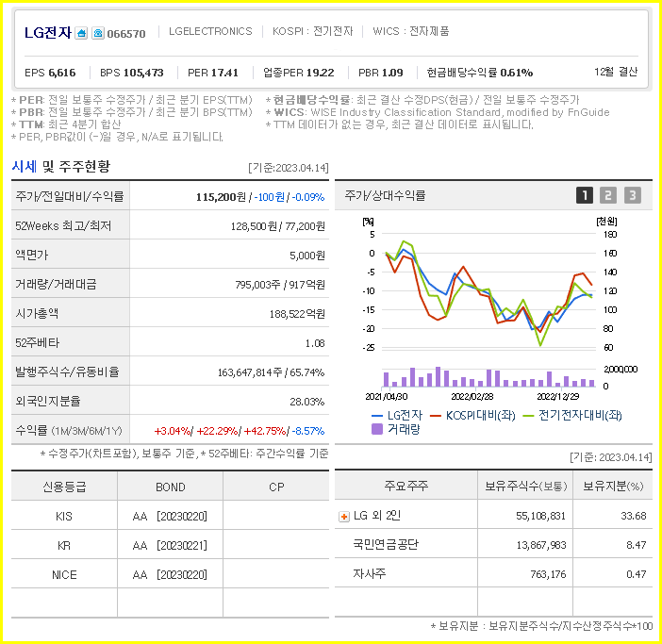The image size is (662, 644).
Task: Click the shares outstanding 163,647,814주 / 65.74%
Action: 271,372
